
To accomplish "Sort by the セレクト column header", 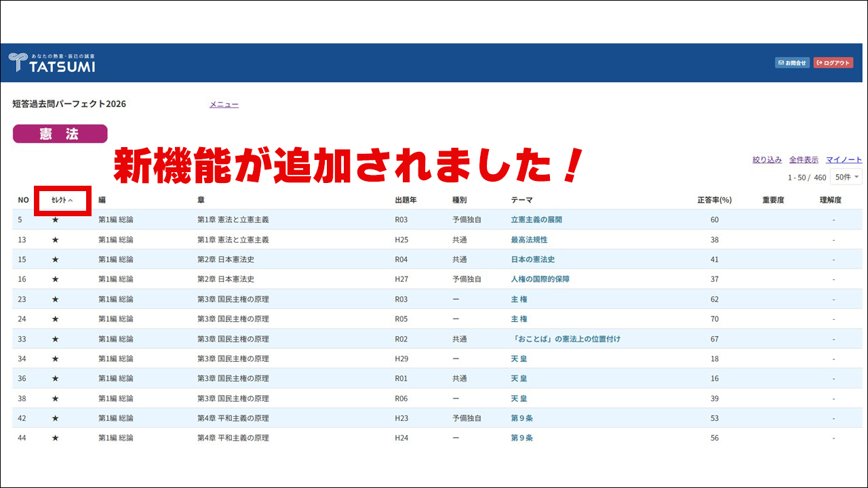I will [x=62, y=200].
